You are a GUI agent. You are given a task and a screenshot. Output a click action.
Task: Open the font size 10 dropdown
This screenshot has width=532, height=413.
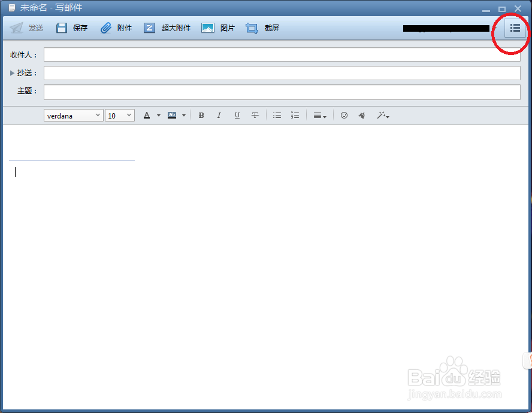point(120,116)
